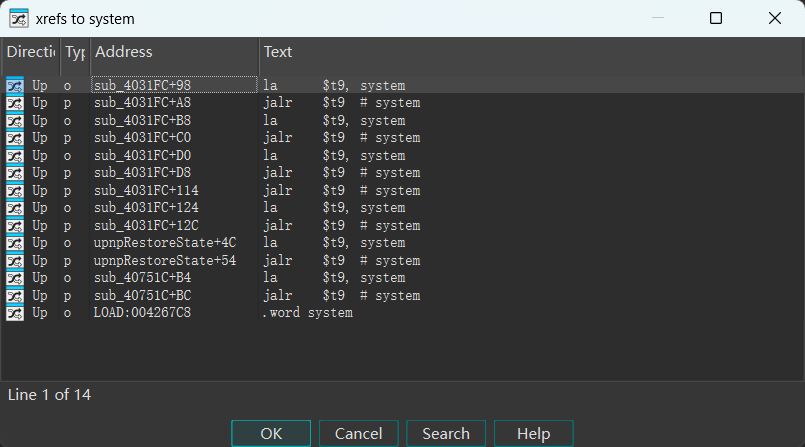Click the xref icon beside sub_4031FC+A8

(15, 103)
